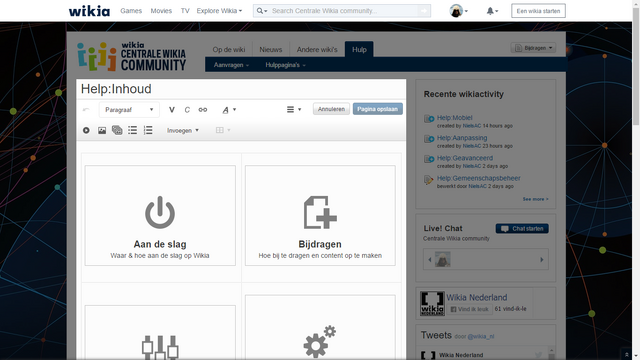Expand the Hulppagina's submenu
Image resolution: width=640 pixels, height=360 pixels.
pyautogui.click(x=285, y=65)
